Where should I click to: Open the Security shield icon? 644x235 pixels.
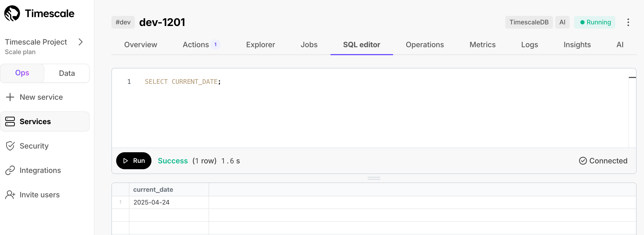(10, 146)
